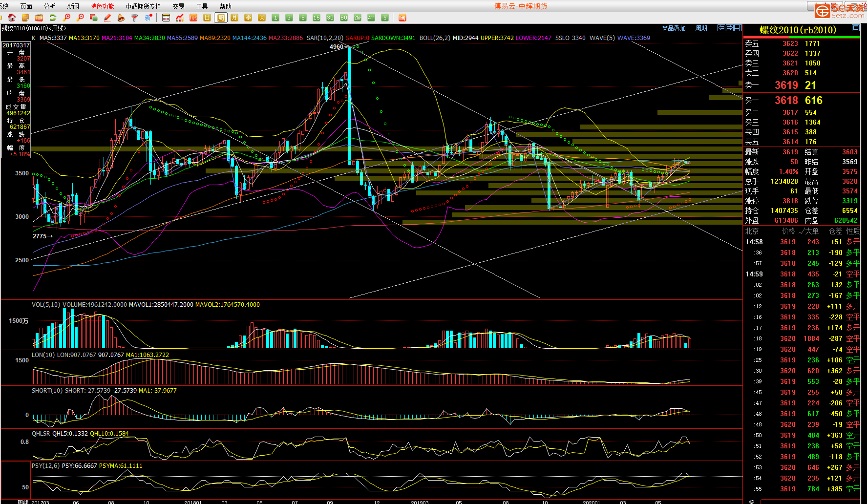Select the :18 trade with volume 1884
The width and height of the screenshot is (867, 504).
point(802,338)
